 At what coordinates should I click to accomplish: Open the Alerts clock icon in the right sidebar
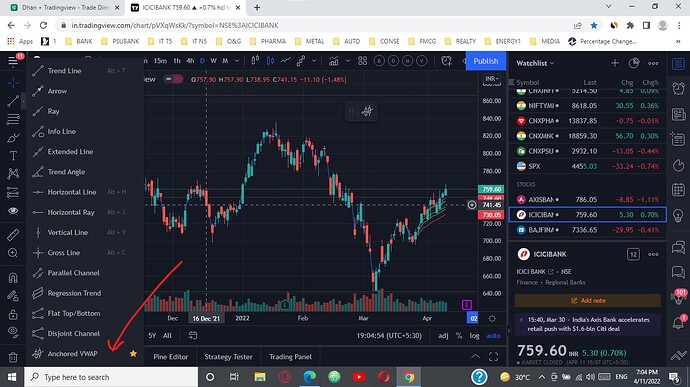pos(678,88)
